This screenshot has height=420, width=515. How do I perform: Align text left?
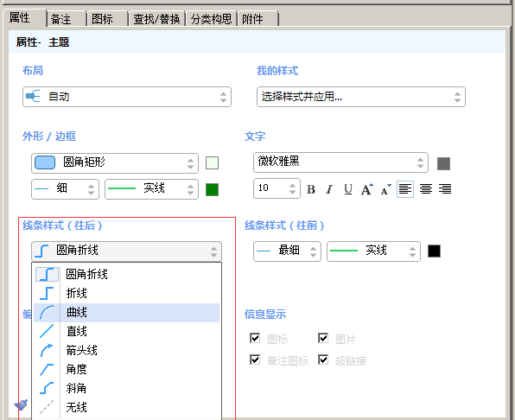coord(405,189)
